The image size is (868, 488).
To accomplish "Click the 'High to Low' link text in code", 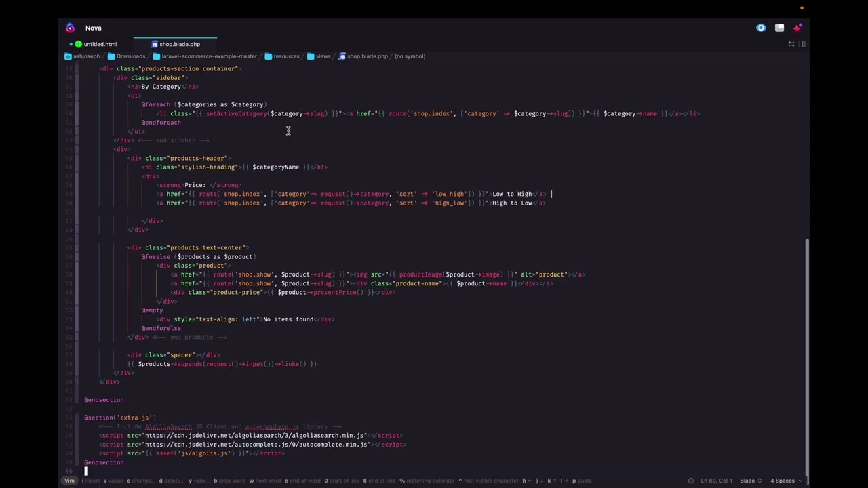I will [x=512, y=203].
